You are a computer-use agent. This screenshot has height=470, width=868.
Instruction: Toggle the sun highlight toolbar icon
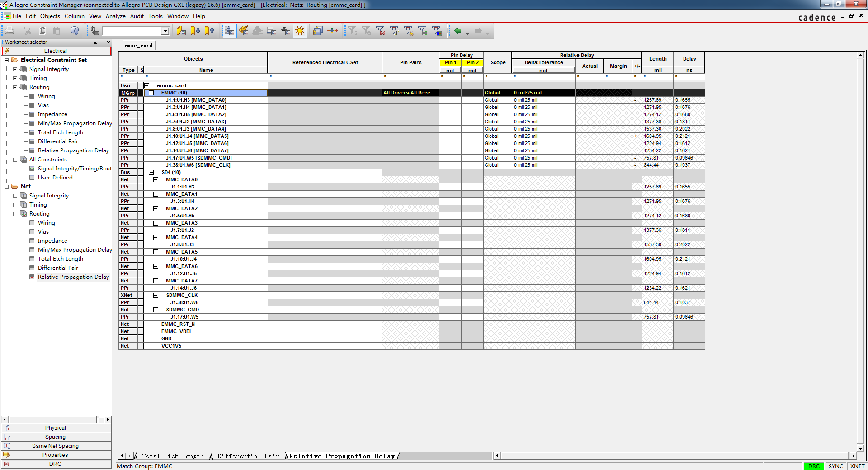pyautogui.click(x=300, y=31)
